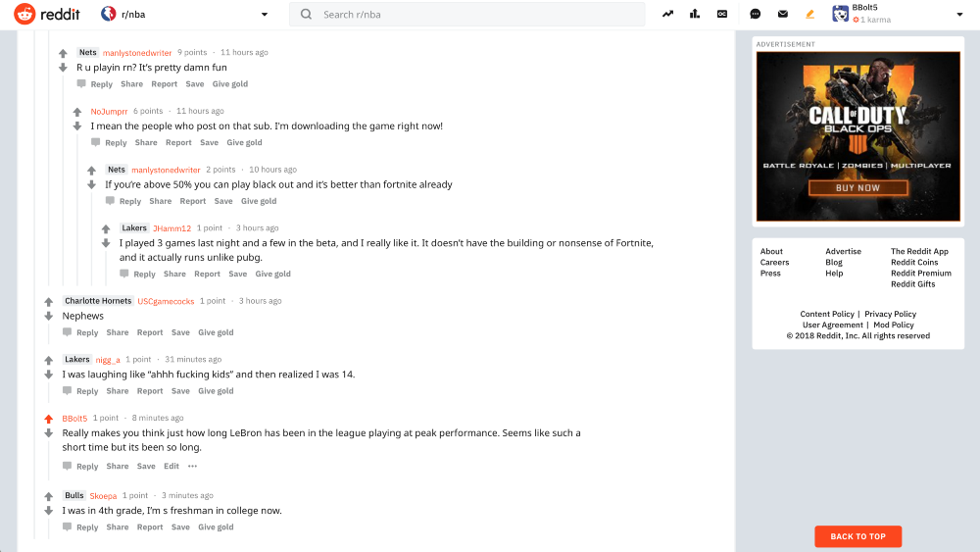980x552 pixels.
Task: Open the chat bubble icon in header
Action: (755, 14)
